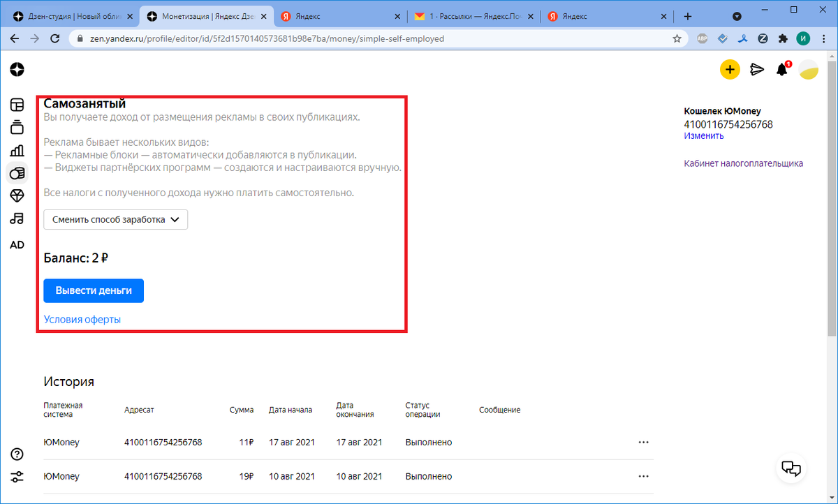Click the Вывести деньги button
The height and width of the screenshot is (504, 838).
click(x=94, y=290)
